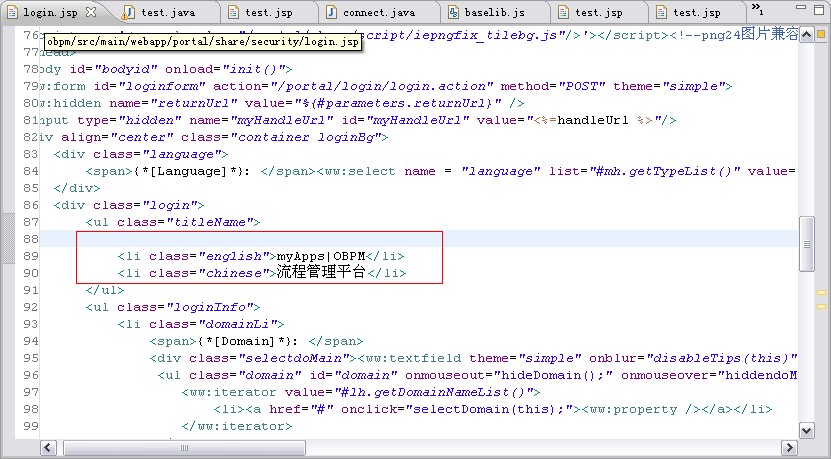Click the horizontal scrollbar left arrow
Screen dimensions: 831x459
tap(48, 448)
